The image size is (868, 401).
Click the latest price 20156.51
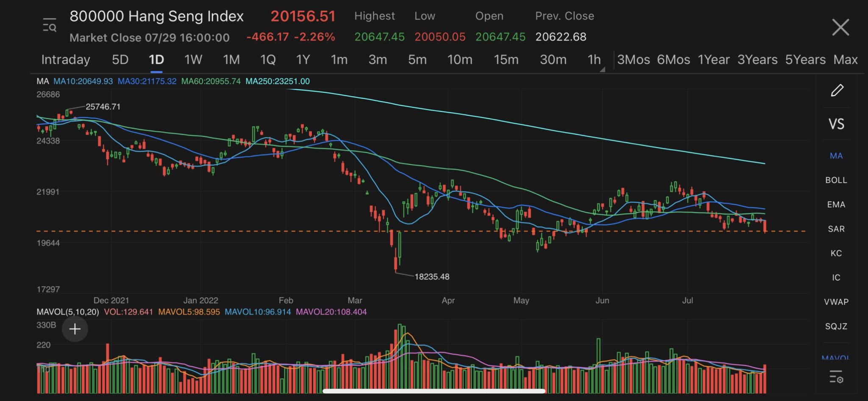[x=303, y=17]
